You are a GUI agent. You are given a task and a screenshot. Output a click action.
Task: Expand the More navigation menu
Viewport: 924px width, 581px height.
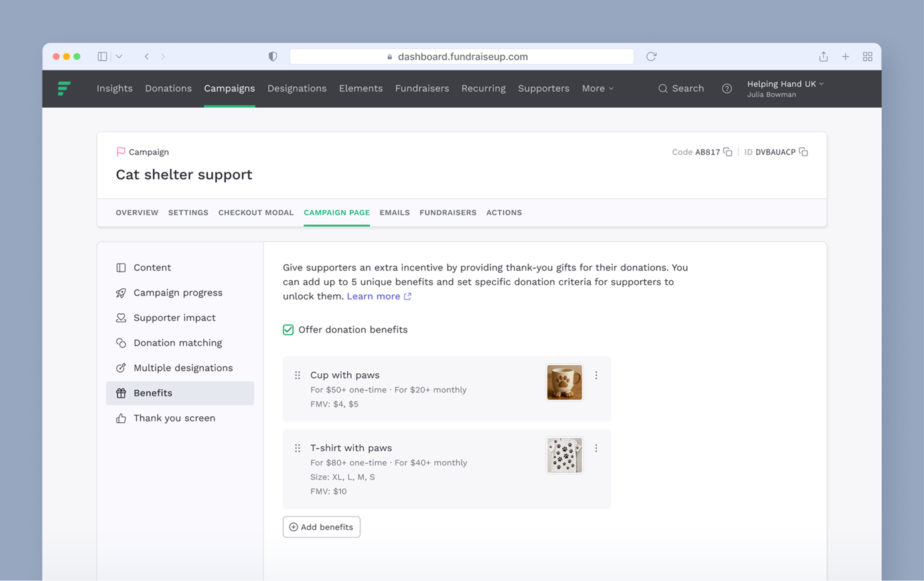(x=597, y=88)
